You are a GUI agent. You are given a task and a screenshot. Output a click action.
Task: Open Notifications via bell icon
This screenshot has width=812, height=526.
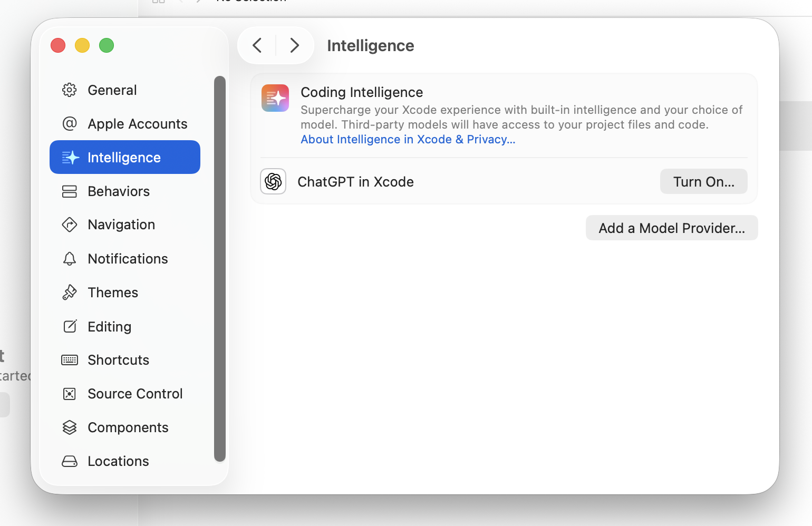(x=69, y=258)
